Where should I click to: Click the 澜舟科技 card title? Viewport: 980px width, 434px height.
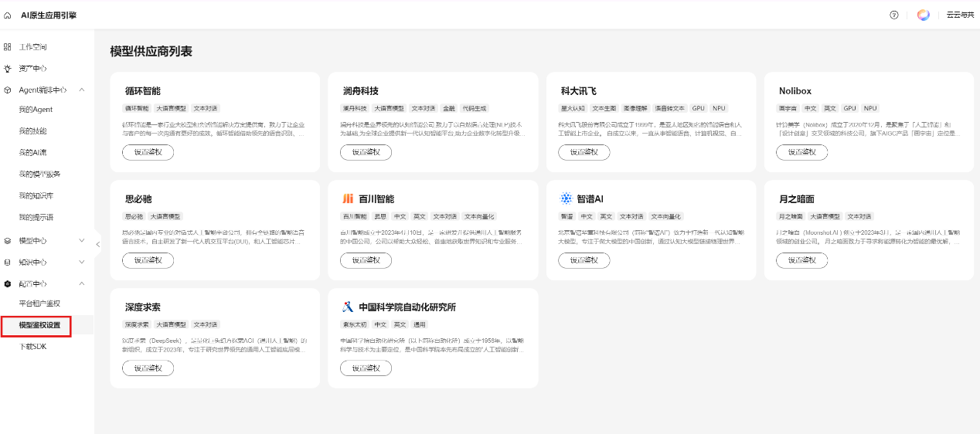[361, 91]
